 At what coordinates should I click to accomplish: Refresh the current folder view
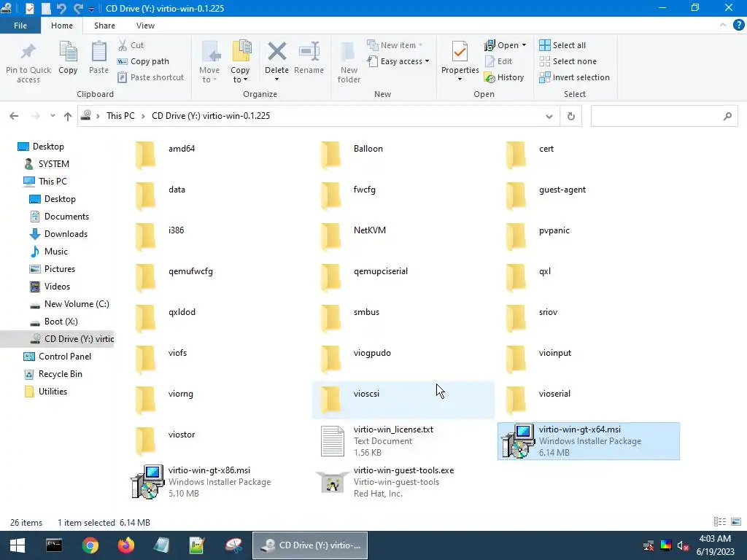(x=570, y=116)
